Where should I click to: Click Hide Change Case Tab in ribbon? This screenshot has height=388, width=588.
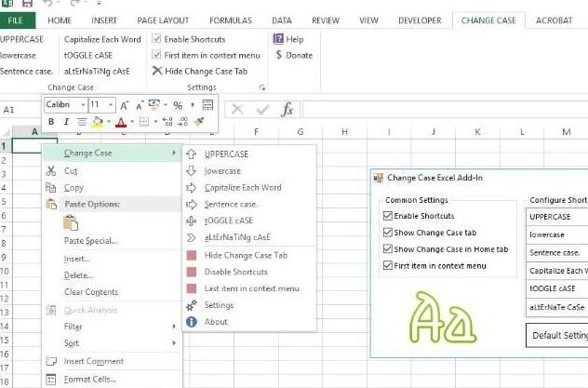[x=200, y=71]
